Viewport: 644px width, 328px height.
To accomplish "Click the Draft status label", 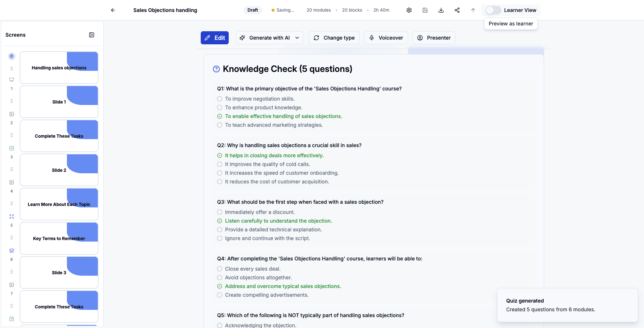I will point(252,10).
